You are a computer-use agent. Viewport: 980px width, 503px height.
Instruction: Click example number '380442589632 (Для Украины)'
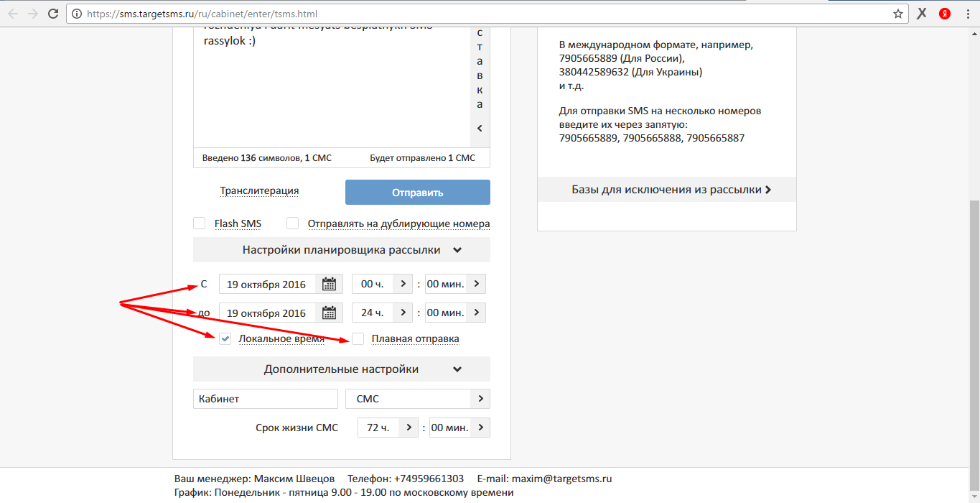click(630, 72)
